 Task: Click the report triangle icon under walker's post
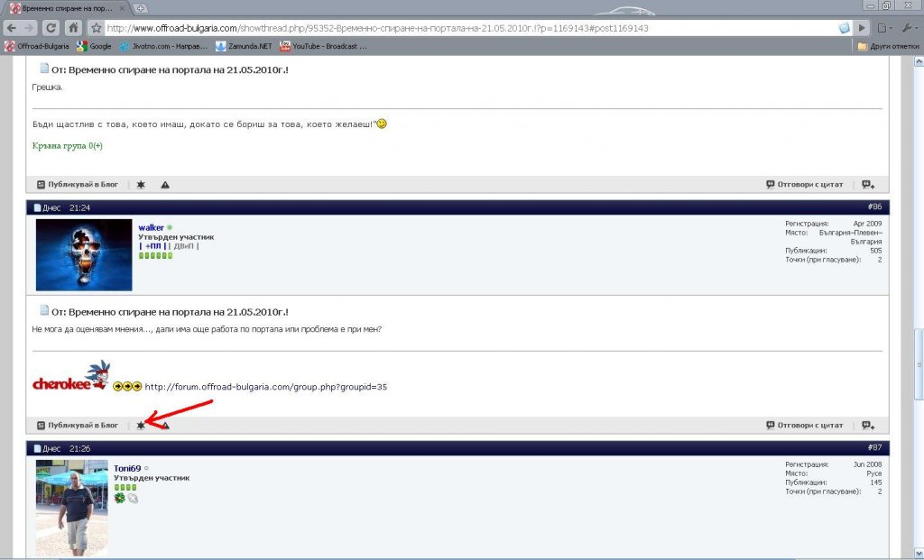pyautogui.click(x=166, y=425)
